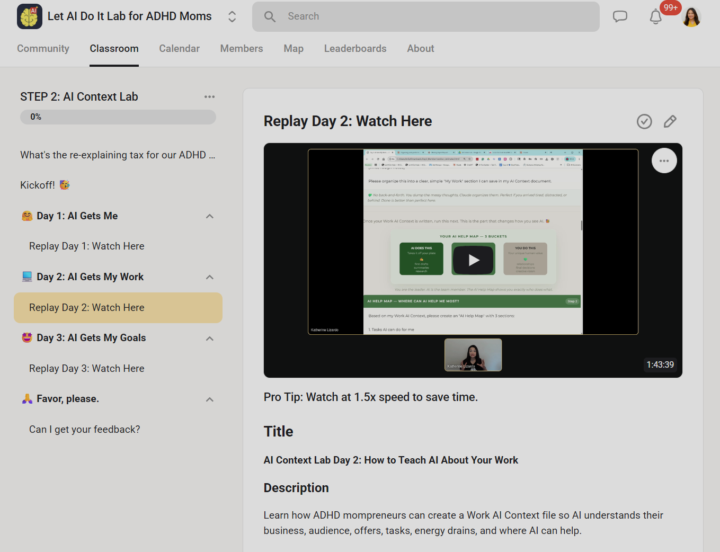Click the community brain logo

coord(29,17)
